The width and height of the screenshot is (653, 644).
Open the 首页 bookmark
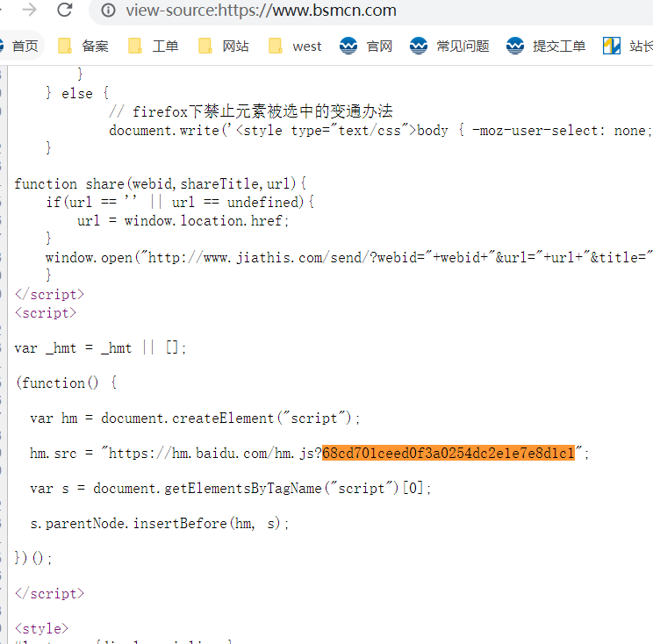pos(19,47)
